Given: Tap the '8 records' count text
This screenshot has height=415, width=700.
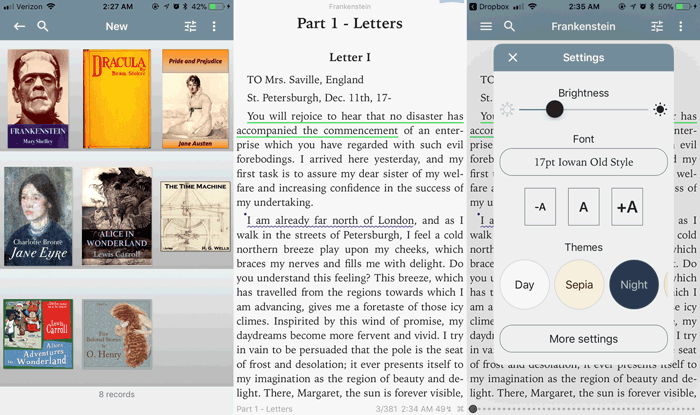Looking at the screenshot, I should point(117,394).
